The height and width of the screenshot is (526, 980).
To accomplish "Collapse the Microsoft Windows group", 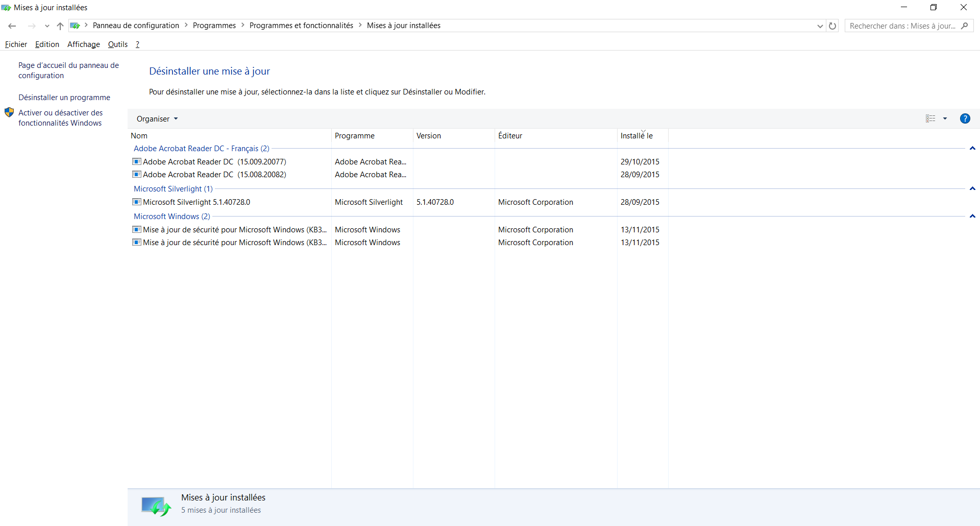I will tap(972, 217).
